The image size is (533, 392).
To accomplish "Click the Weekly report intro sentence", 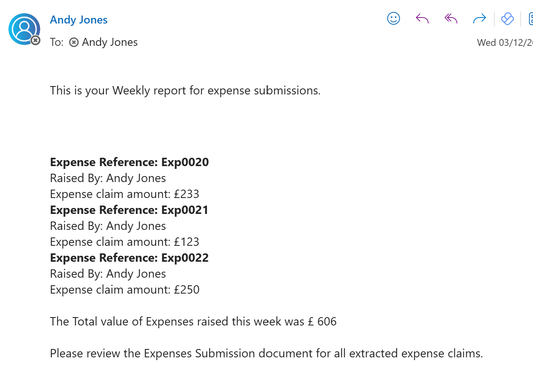I will [185, 90].
